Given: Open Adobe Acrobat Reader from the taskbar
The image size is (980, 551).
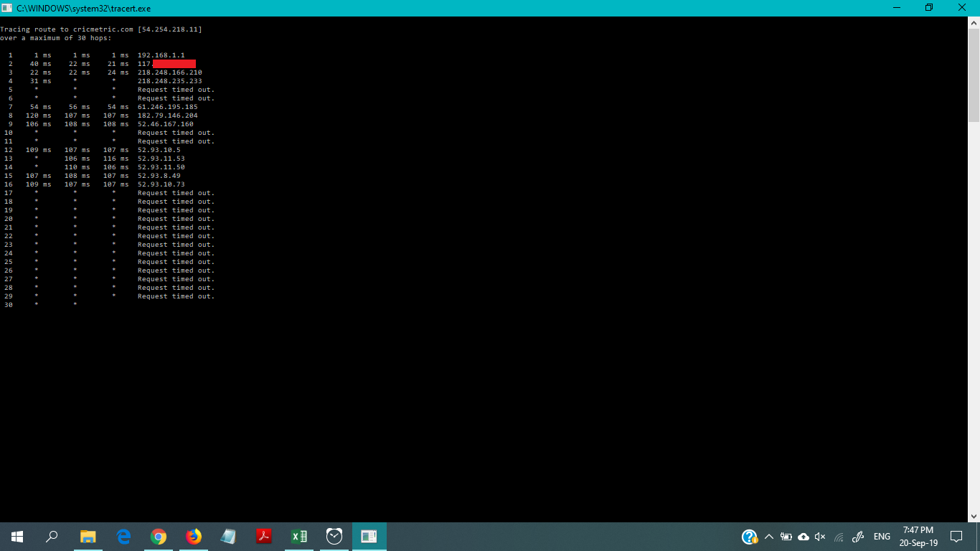Looking at the screenshot, I should point(263,537).
